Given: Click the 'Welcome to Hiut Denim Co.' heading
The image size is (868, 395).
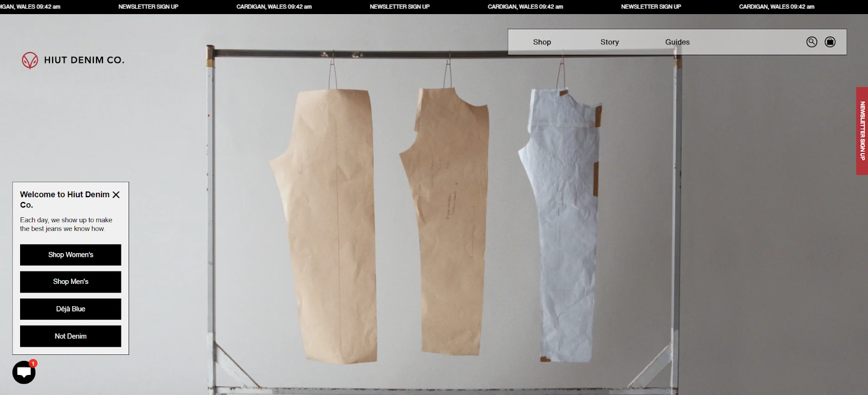Looking at the screenshot, I should point(65,199).
